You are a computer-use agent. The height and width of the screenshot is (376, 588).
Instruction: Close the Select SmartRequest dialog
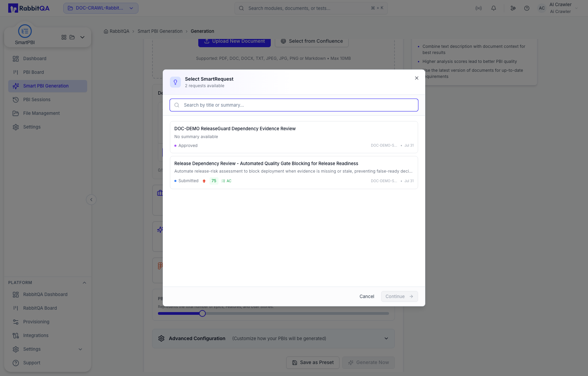417,78
